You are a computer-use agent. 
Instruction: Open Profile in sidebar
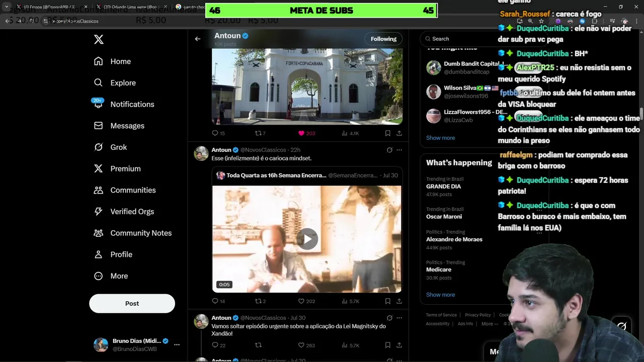[x=114, y=254]
